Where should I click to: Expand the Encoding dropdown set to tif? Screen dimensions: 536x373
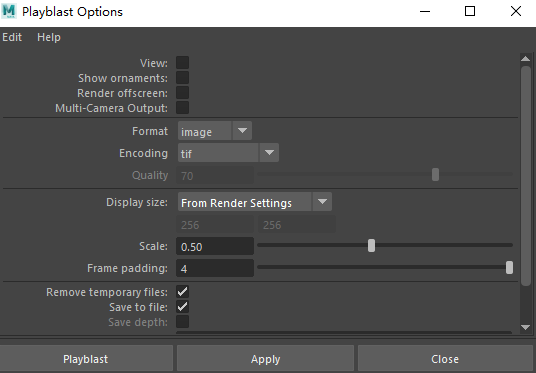click(x=228, y=153)
